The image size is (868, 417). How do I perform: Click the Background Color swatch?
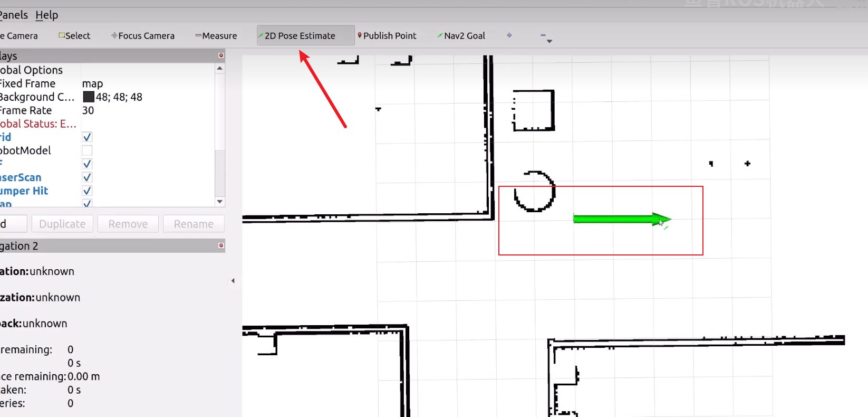click(x=89, y=97)
